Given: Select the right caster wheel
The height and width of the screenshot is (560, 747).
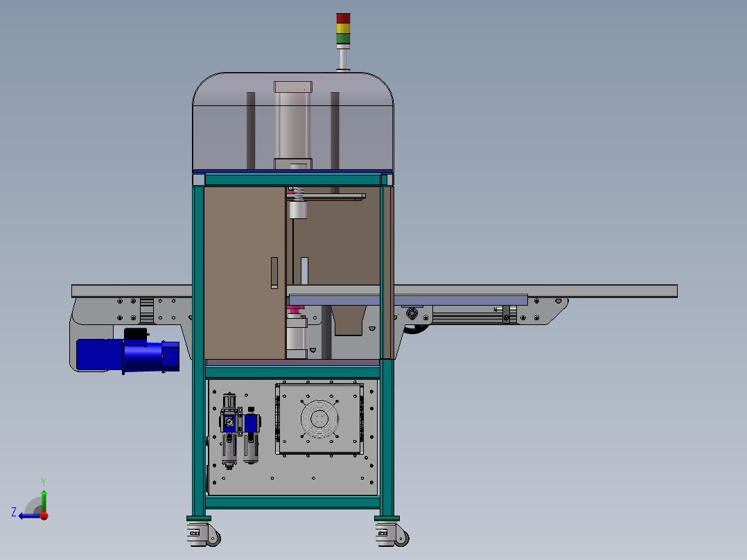Looking at the screenshot, I should (x=402, y=538).
